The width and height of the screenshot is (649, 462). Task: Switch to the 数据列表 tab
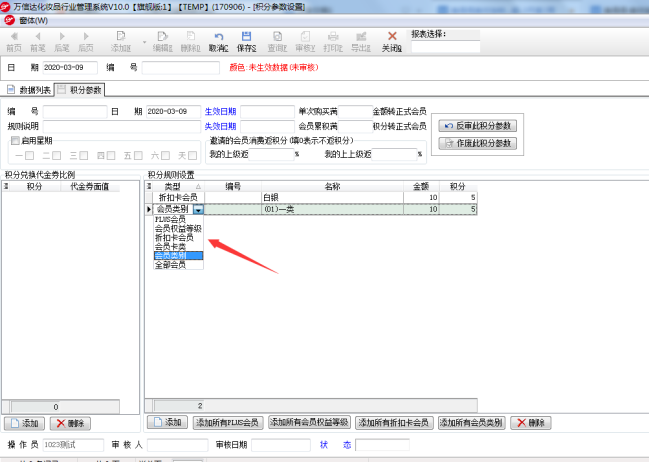point(29,90)
